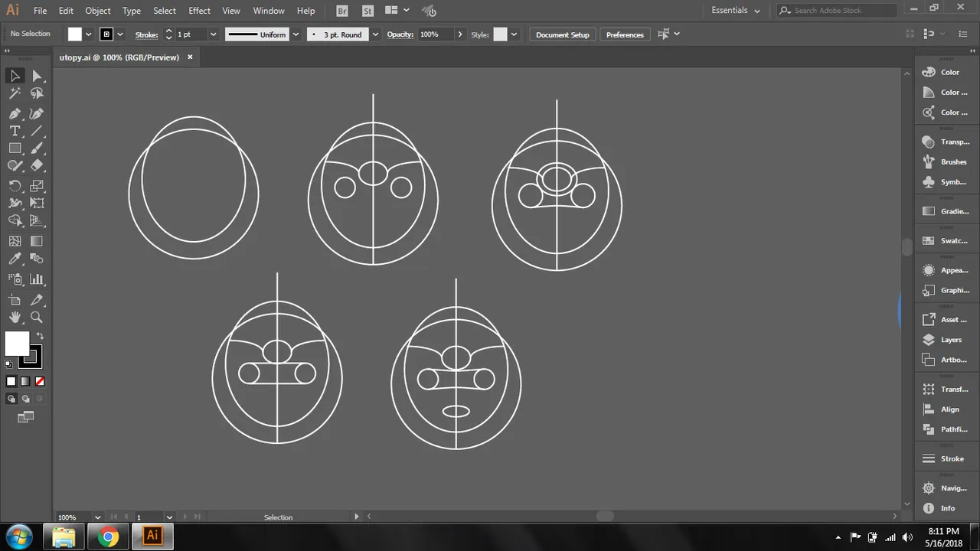Select the Blend tool
The height and width of the screenshot is (551, 980).
tap(37, 259)
